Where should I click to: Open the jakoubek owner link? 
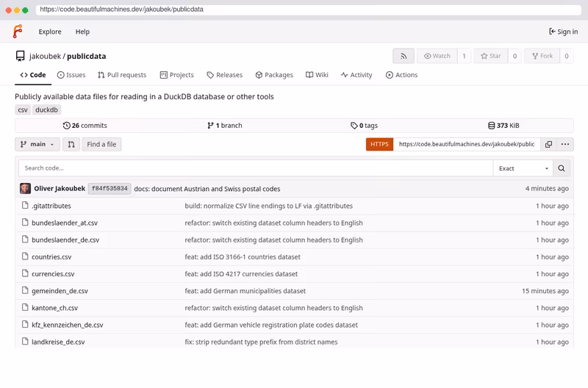[x=45, y=57]
